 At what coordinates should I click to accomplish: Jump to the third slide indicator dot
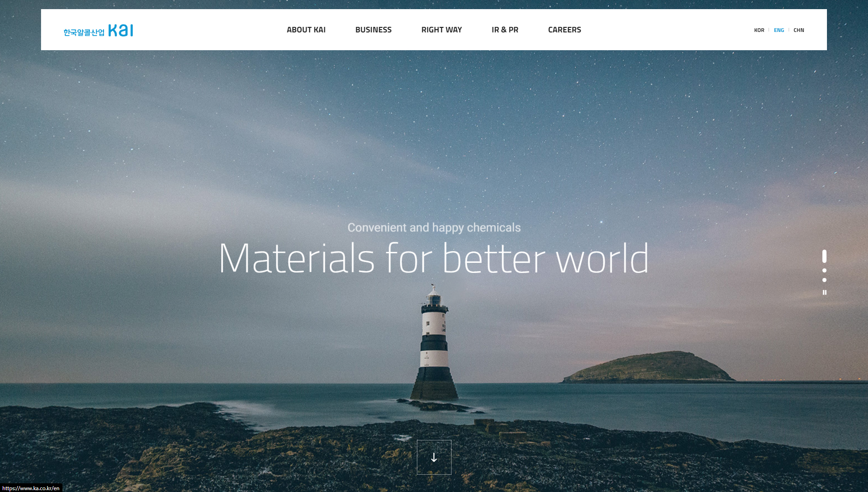pyautogui.click(x=824, y=280)
